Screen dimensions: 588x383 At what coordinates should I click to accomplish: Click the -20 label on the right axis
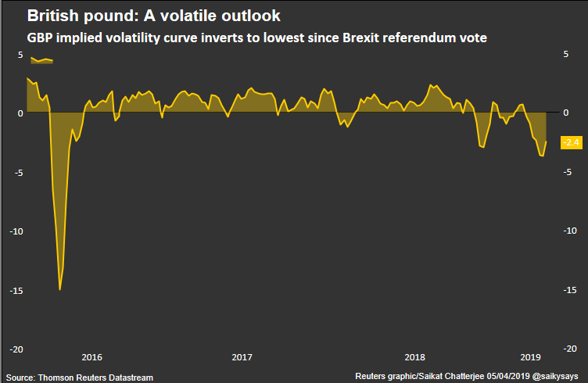[570, 349]
